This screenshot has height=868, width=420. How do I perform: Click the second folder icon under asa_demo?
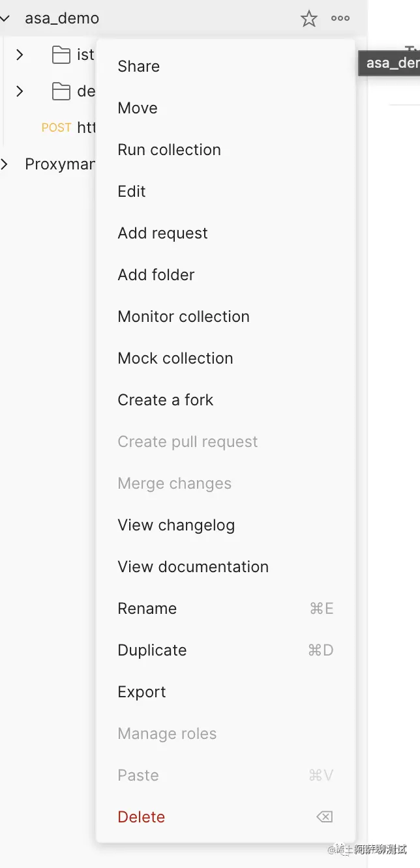click(61, 92)
